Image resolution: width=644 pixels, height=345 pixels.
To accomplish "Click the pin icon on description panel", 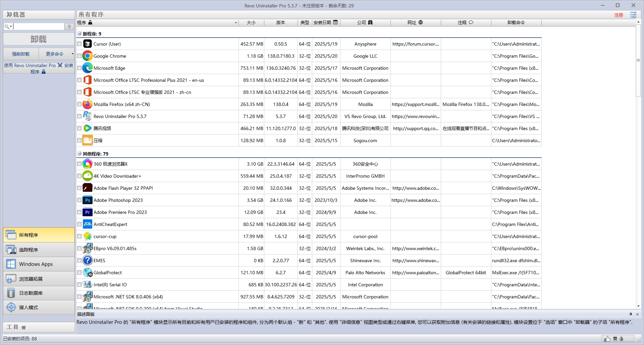I will (631, 314).
